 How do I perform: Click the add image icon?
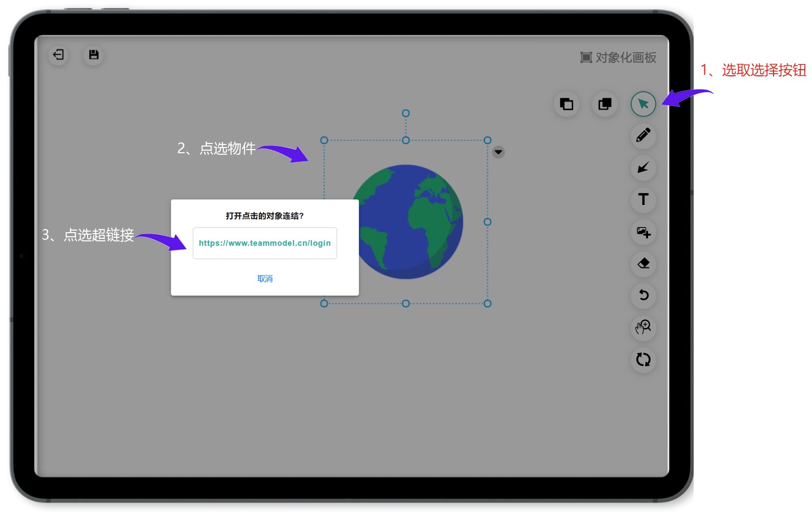[643, 232]
